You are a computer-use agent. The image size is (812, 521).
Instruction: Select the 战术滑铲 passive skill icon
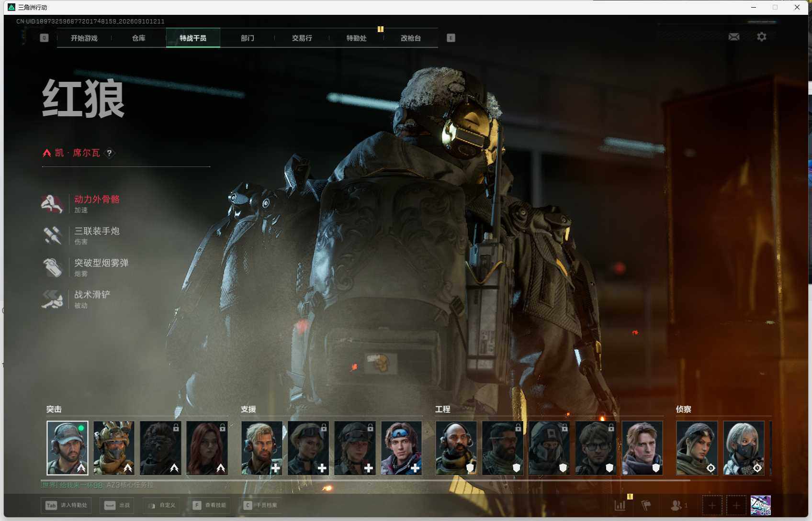[52, 299]
